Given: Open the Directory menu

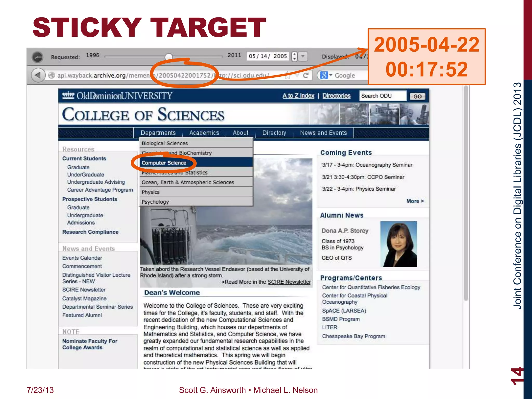Looking at the screenshot, I should (x=274, y=133).
